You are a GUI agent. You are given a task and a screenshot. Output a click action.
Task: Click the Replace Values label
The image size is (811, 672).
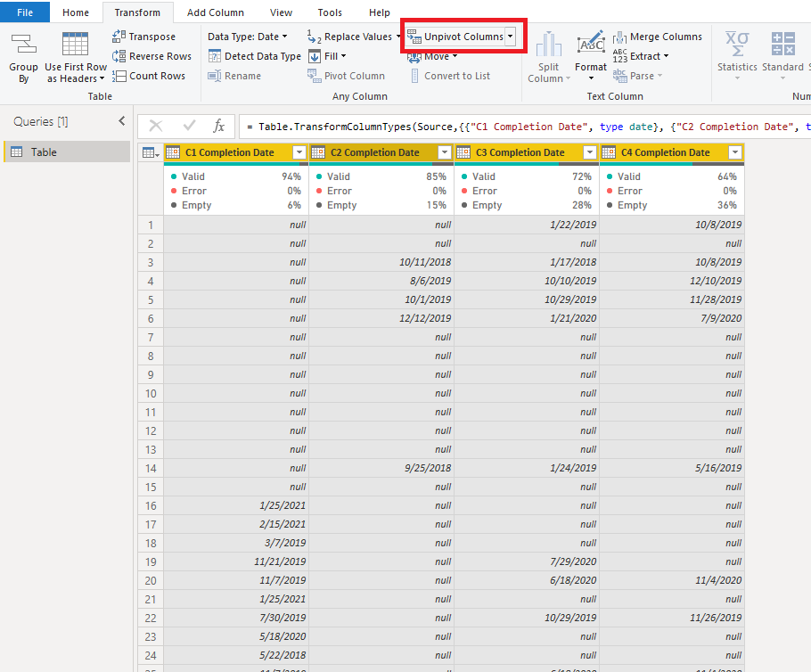[x=358, y=37]
